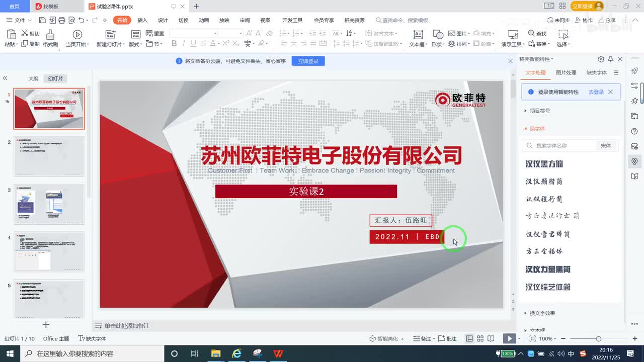Image resolution: width=644 pixels, height=362 pixels.
Task: Open Layout (版式) dropdown
Action: (135, 44)
